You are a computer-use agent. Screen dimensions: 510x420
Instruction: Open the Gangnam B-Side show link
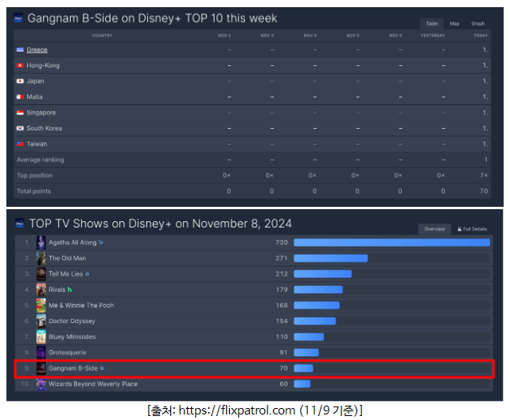(x=73, y=368)
